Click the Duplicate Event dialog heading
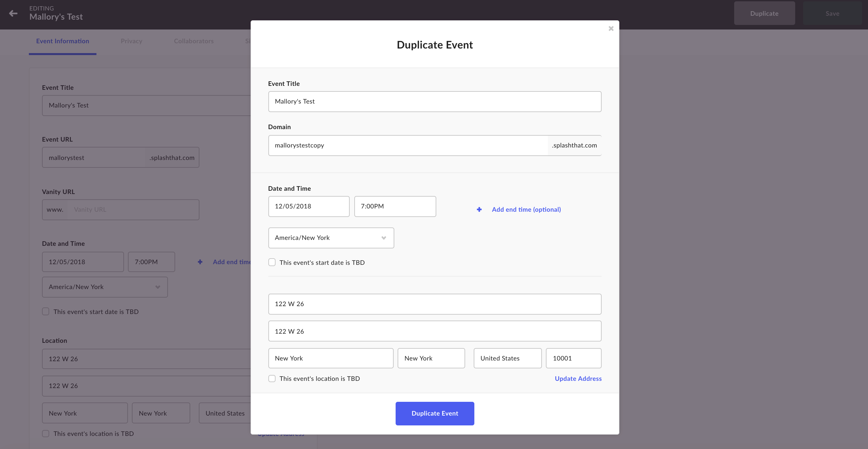Screen dimensions: 868x449 [x=435, y=45]
